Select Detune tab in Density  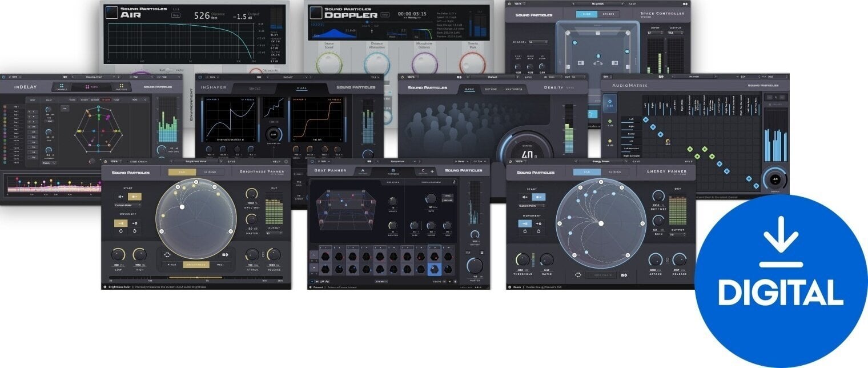(x=491, y=89)
